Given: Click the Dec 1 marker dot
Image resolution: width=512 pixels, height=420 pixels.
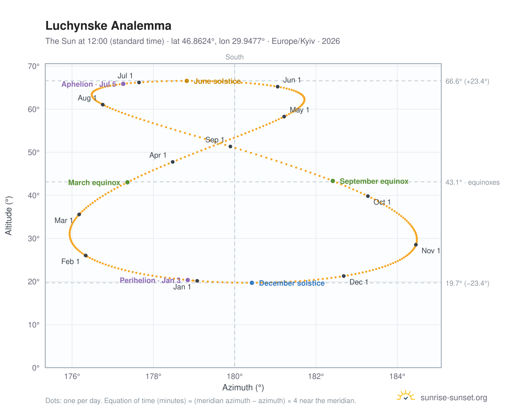Looking at the screenshot, I should click(344, 276).
